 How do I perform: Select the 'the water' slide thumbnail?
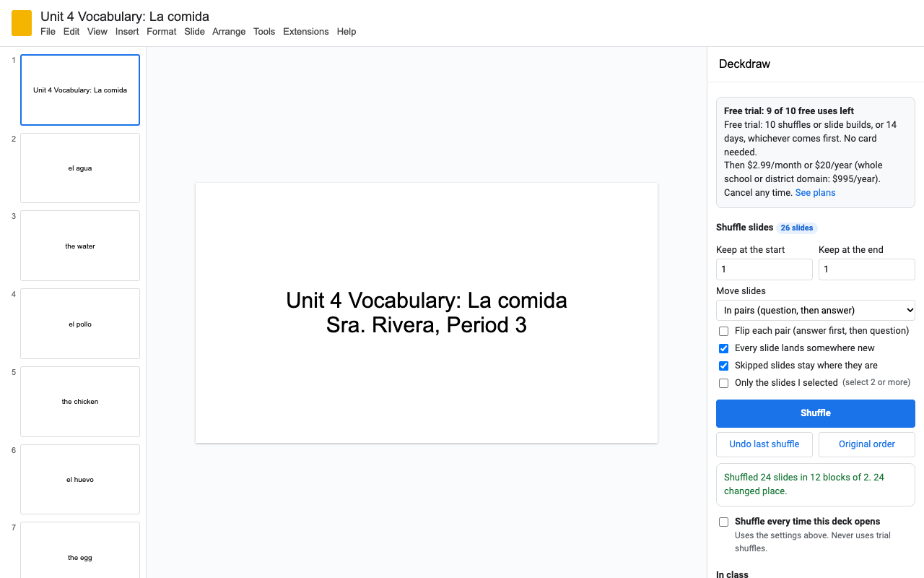pyautogui.click(x=80, y=246)
